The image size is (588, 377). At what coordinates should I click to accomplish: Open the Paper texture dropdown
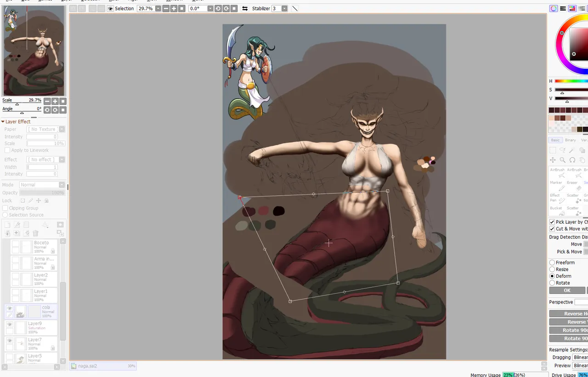[62, 129]
